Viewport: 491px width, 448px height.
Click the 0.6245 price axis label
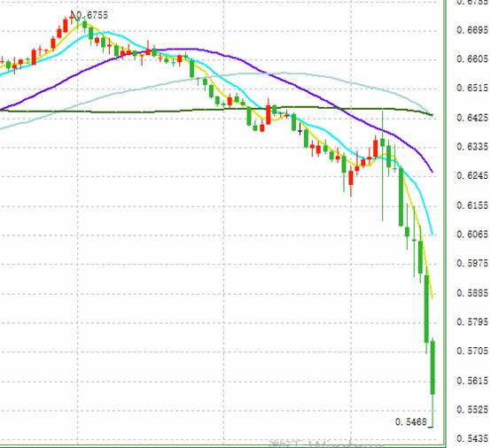pyautogui.click(x=472, y=175)
